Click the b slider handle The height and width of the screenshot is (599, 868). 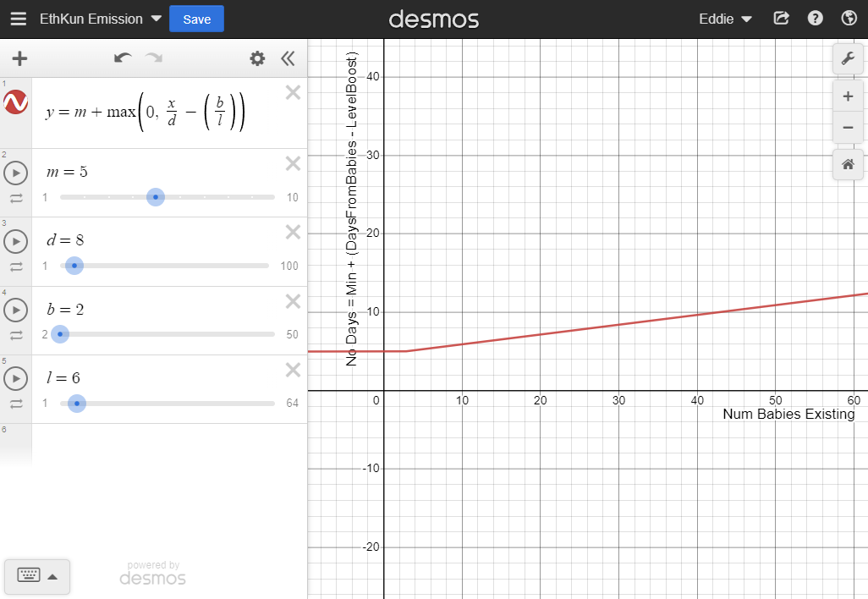60,334
